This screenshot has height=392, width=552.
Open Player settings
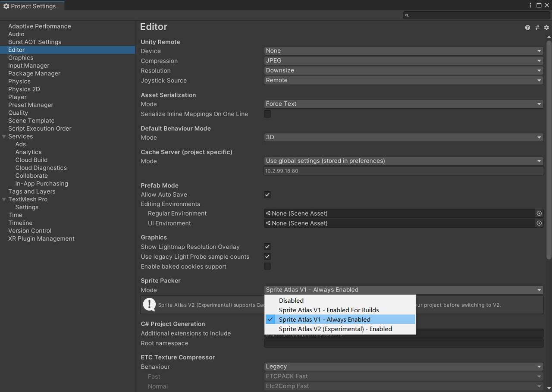[x=17, y=97]
